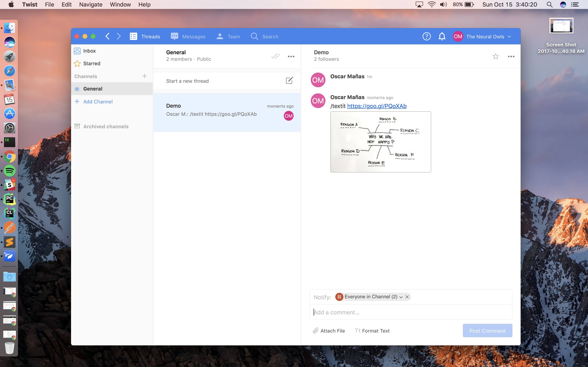Go back with the left arrow

tap(107, 36)
